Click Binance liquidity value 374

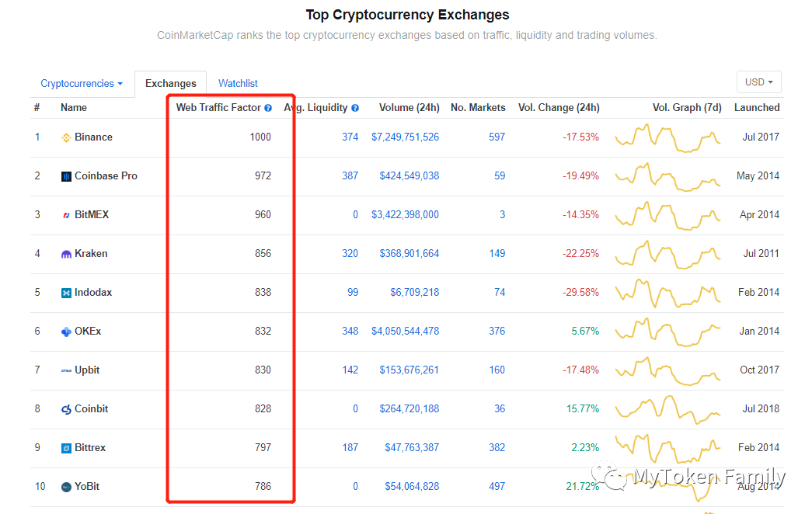(350, 137)
